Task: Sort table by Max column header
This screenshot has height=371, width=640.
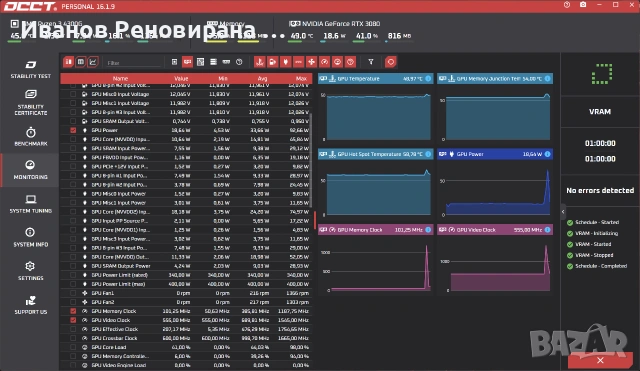Action: pos(301,78)
